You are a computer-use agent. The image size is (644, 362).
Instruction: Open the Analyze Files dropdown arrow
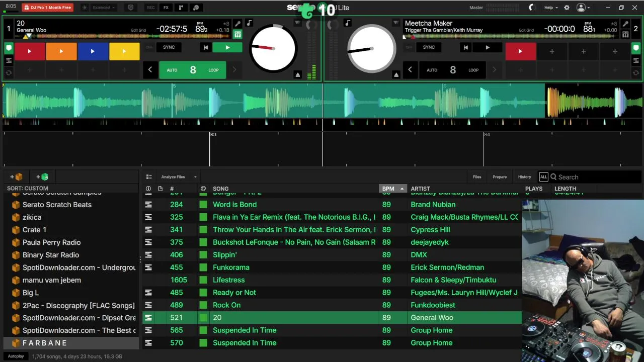[x=195, y=177]
